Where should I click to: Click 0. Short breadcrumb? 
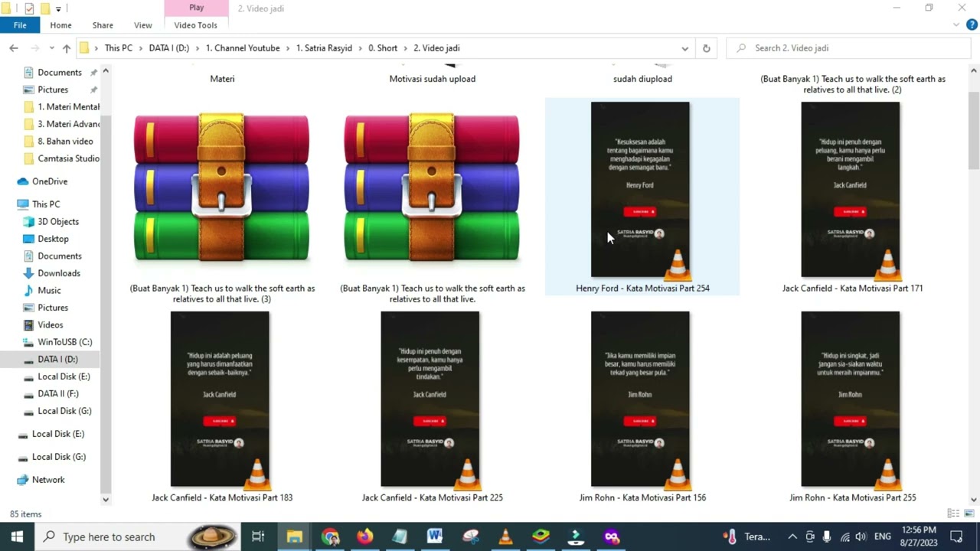(383, 48)
